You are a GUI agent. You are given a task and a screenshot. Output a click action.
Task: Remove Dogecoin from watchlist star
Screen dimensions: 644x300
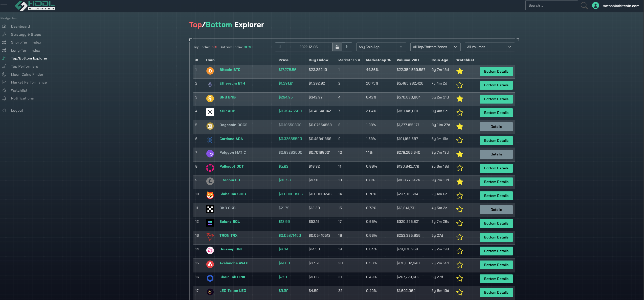click(460, 127)
